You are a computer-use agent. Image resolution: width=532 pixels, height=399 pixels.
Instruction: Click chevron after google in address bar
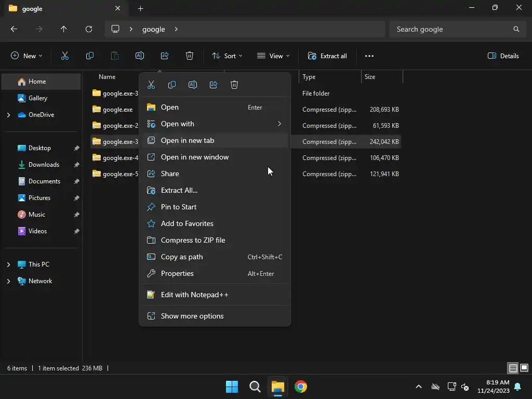[x=176, y=29]
